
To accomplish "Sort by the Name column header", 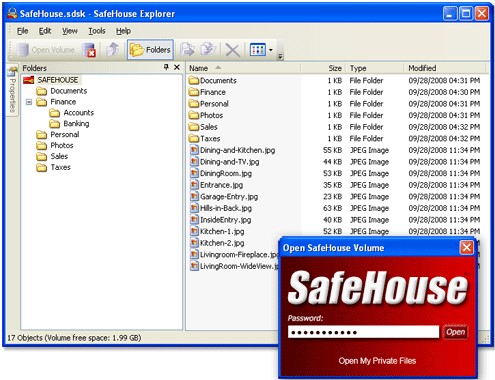I will point(243,68).
